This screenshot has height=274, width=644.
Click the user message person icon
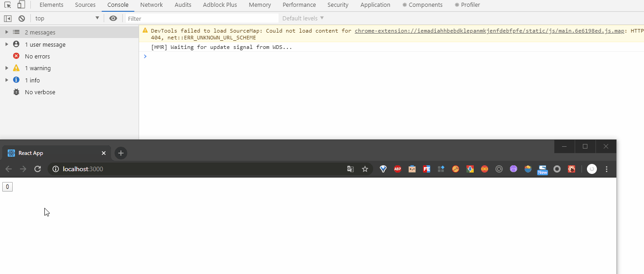tap(16, 44)
